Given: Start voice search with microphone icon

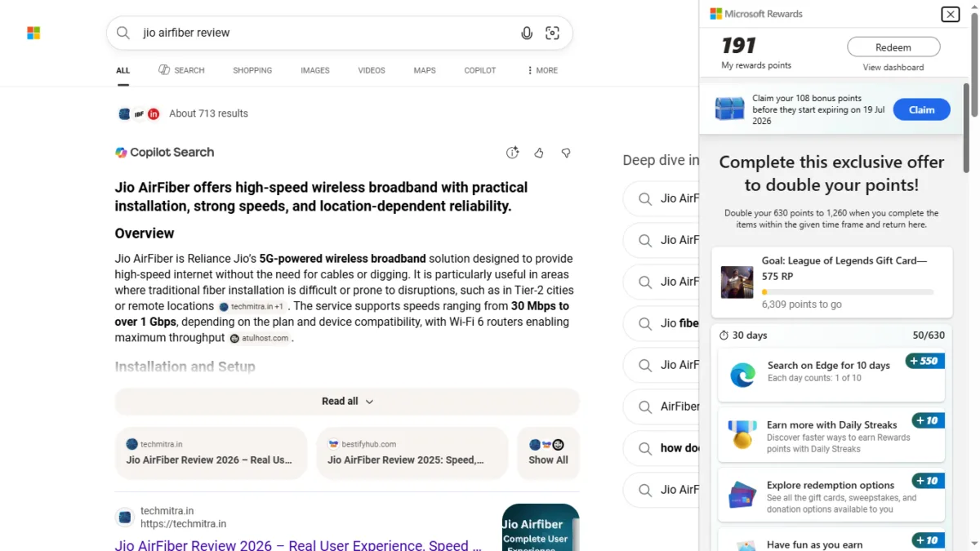Looking at the screenshot, I should pyautogui.click(x=527, y=33).
